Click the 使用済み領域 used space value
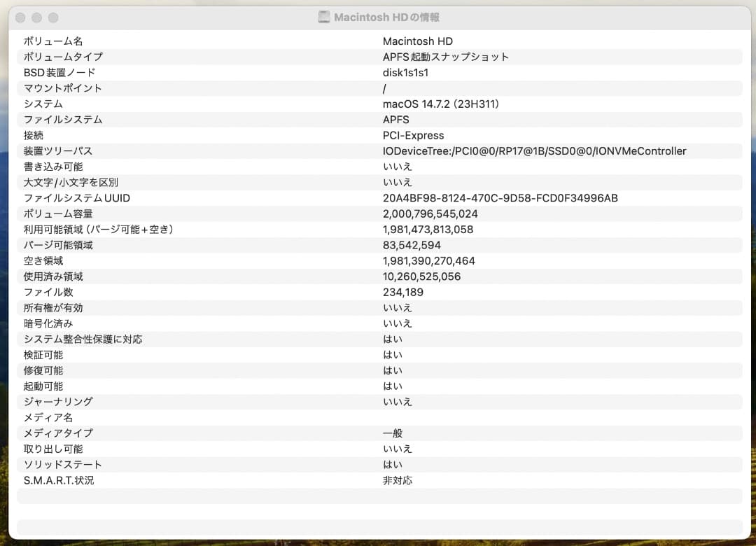This screenshot has height=546, width=756. 421,276
